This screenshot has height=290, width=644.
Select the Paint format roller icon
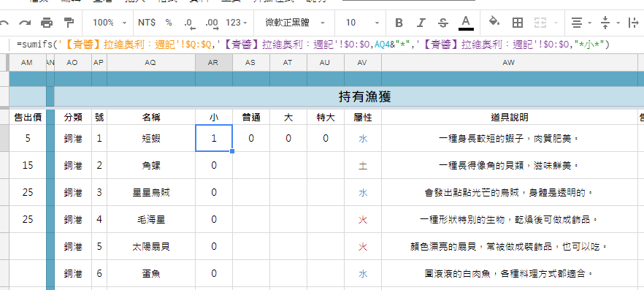tap(69, 23)
